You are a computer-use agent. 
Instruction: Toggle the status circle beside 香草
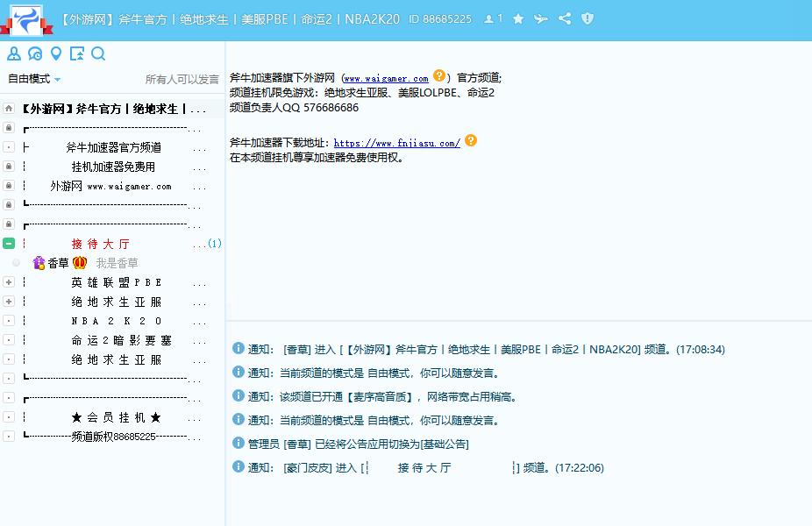pos(15,262)
